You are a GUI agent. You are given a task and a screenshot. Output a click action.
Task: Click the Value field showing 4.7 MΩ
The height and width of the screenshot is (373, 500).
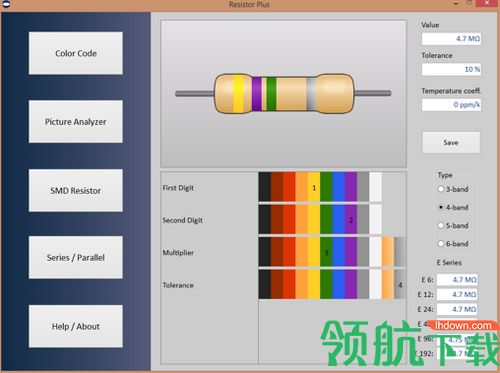point(451,39)
